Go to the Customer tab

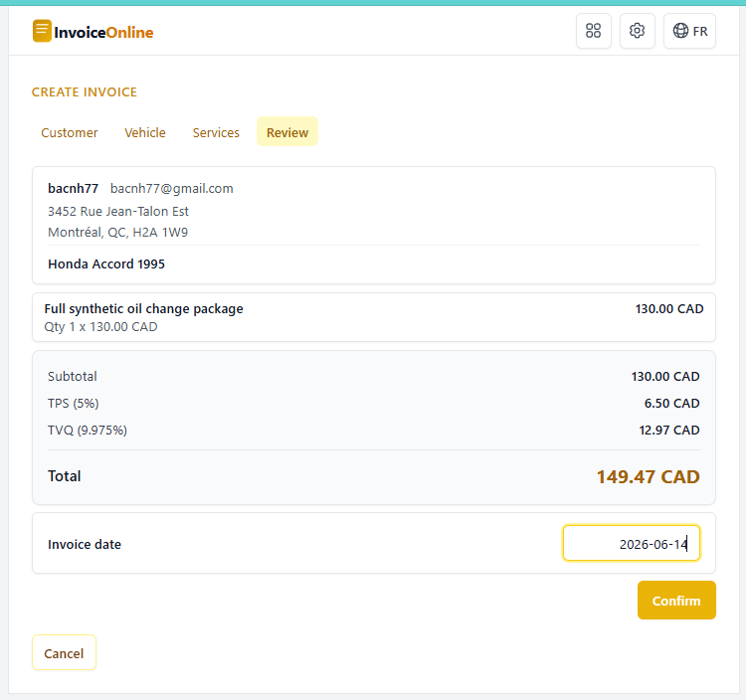(70, 132)
